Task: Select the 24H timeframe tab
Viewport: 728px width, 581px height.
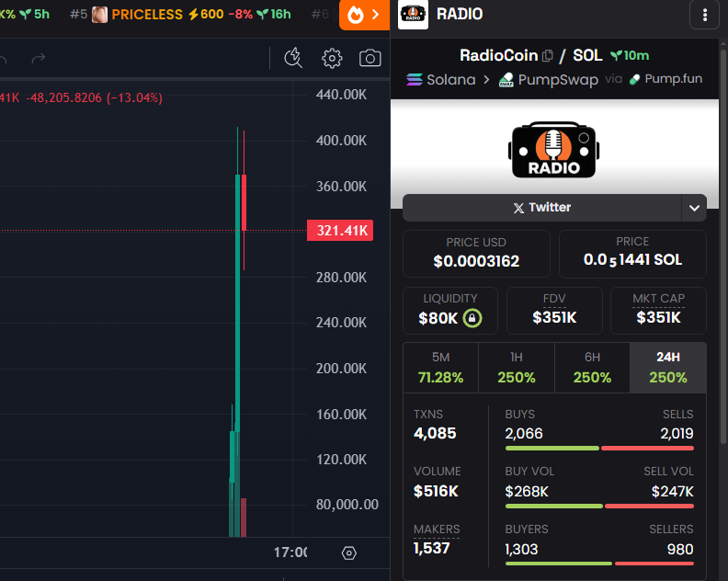Action: (x=668, y=368)
